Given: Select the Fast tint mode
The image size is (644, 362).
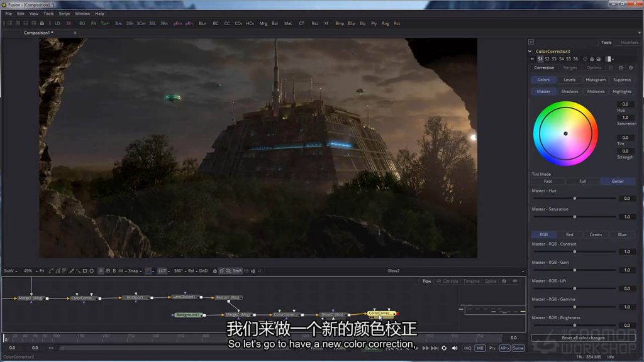Looking at the screenshot, I should [x=548, y=181].
